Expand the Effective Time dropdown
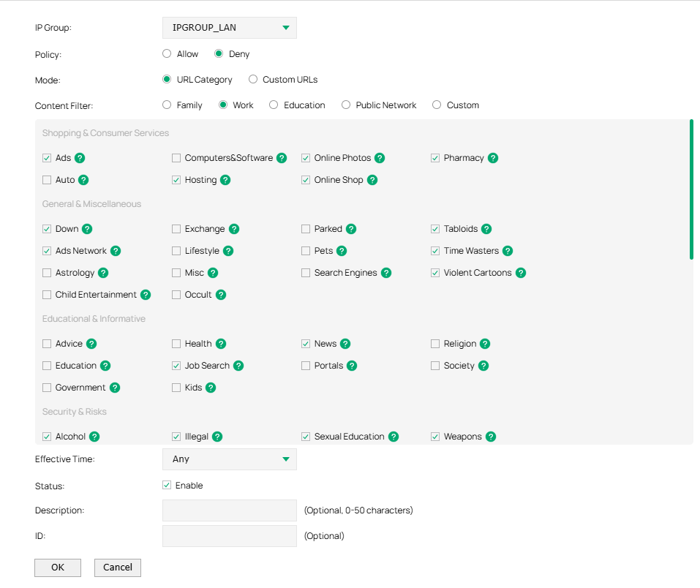This screenshot has height=588, width=700. pyautogui.click(x=229, y=459)
